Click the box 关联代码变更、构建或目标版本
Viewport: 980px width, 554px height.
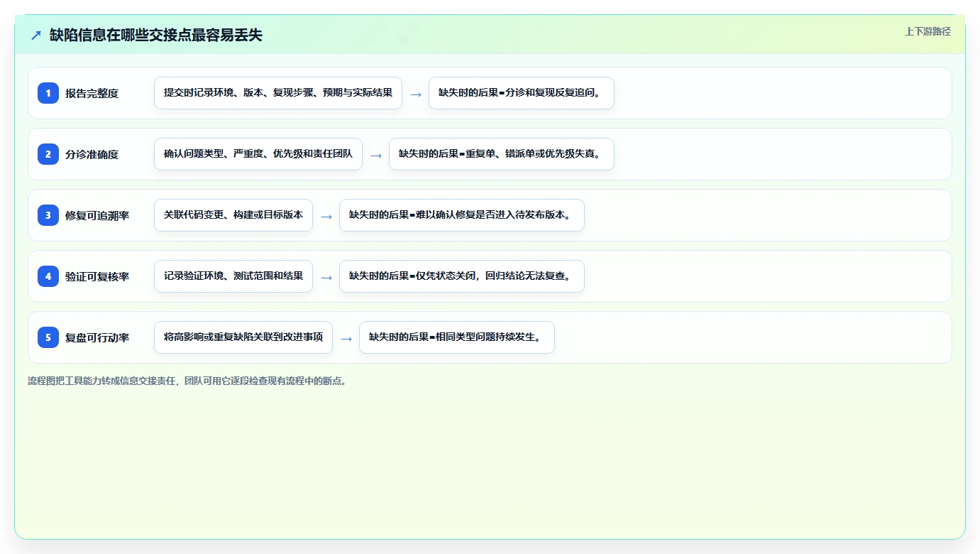click(x=233, y=215)
